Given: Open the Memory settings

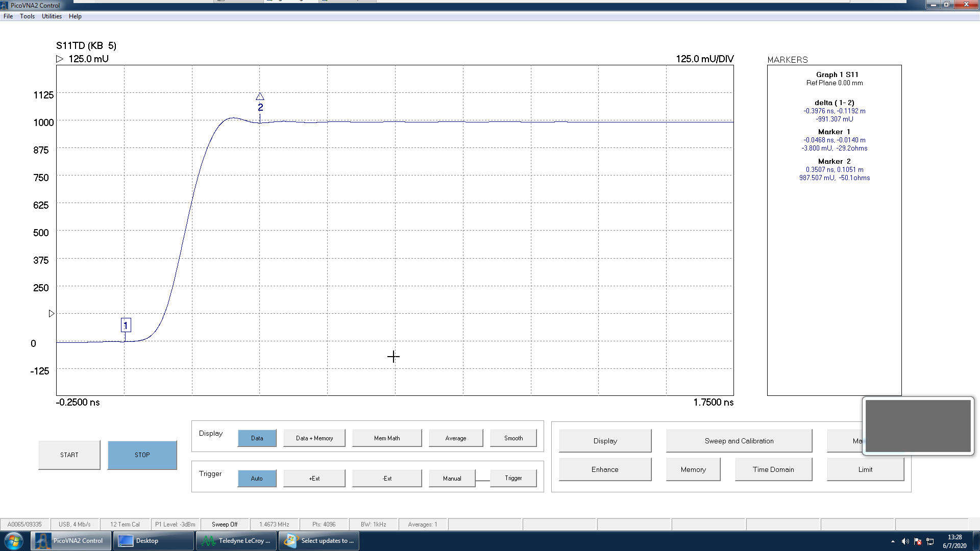Looking at the screenshot, I should (x=693, y=469).
